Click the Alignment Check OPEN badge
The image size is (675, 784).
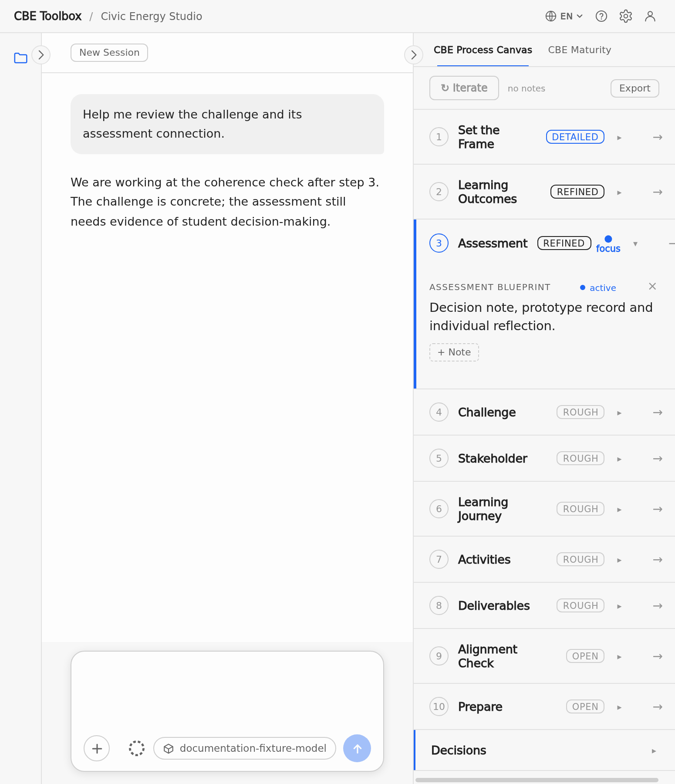tap(585, 656)
